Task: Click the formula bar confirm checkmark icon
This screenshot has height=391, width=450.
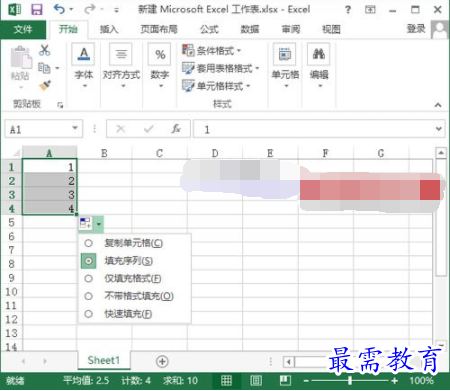Action: [149, 129]
